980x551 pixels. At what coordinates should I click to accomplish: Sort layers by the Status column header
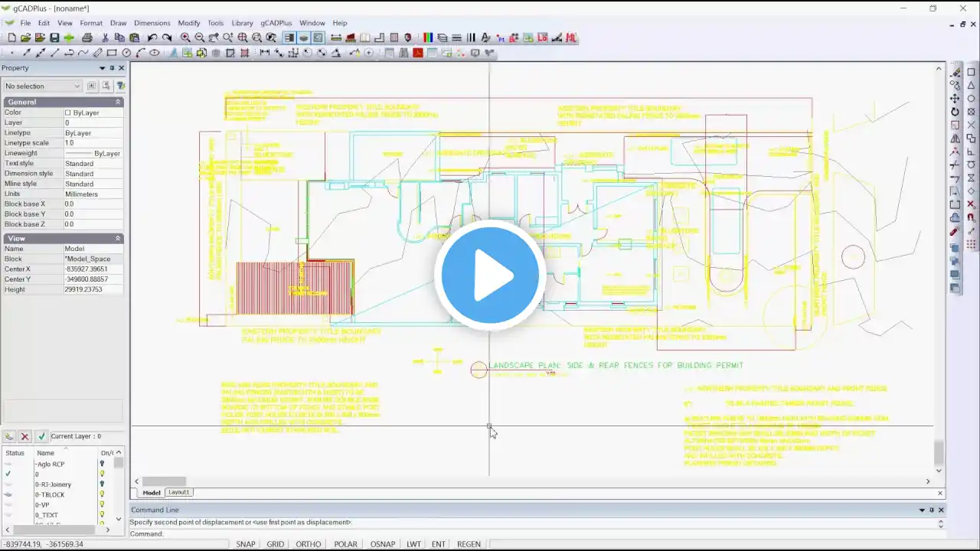[15, 453]
